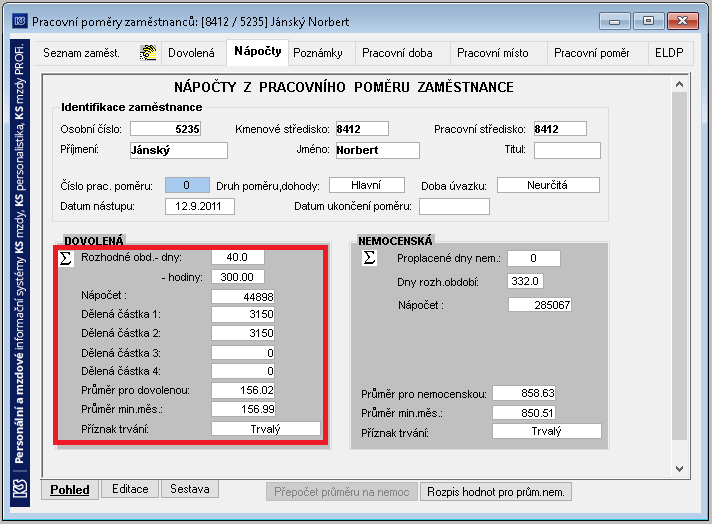712x524 pixels.
Task: Click the Číslo prac. poměru field
Action: coord(187,185)
